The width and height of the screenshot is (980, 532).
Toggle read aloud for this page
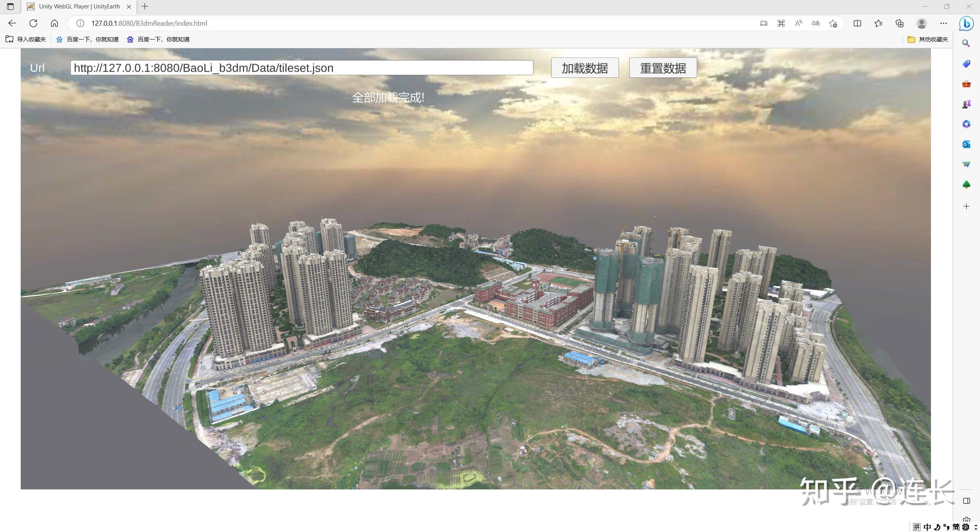798,23
